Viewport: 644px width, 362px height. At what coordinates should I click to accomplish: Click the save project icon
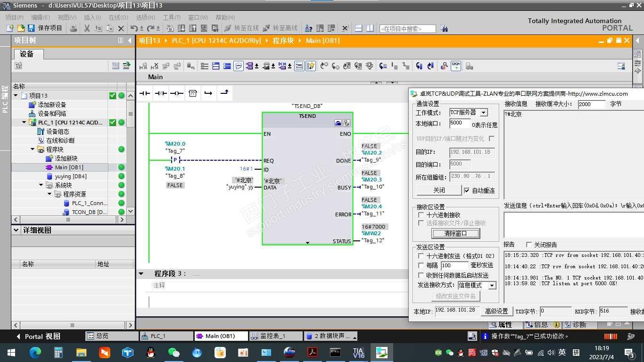tap(31, 28)
